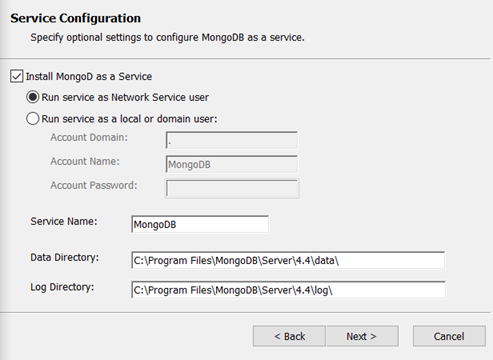Viewport: 493px width, 360px height.
Task: Click the Account Name label
Action: [85, 161]
